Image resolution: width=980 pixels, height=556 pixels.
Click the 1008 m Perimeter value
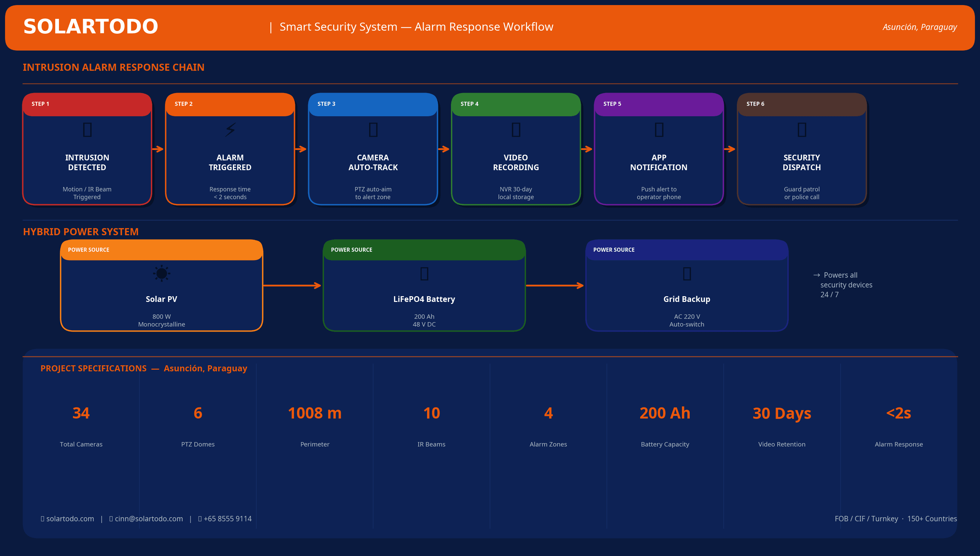(x=315, y=413)
